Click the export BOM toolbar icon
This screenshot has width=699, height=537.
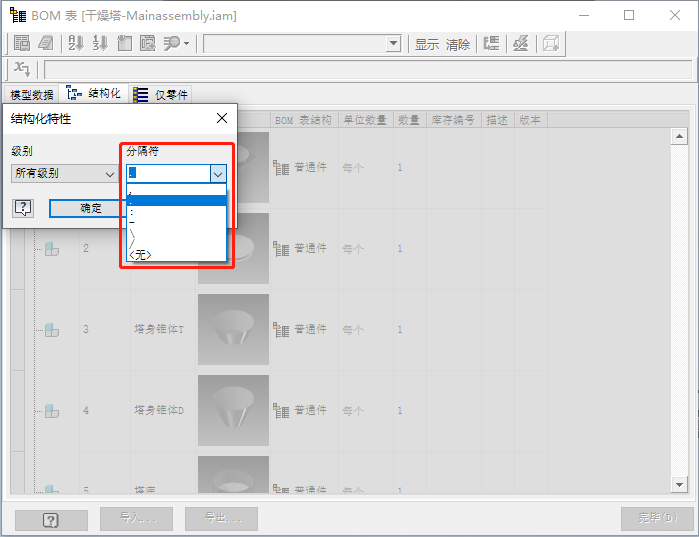click(21, 44)
